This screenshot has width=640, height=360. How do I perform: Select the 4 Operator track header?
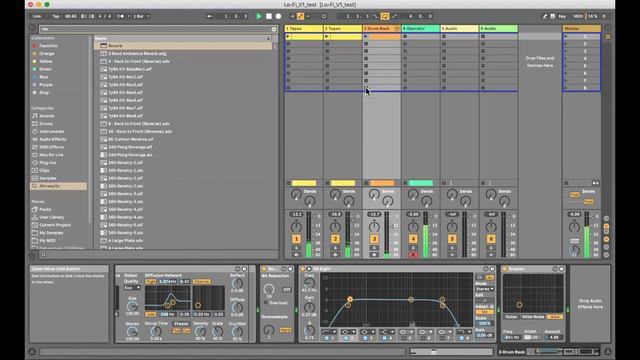tap(420, 29)
